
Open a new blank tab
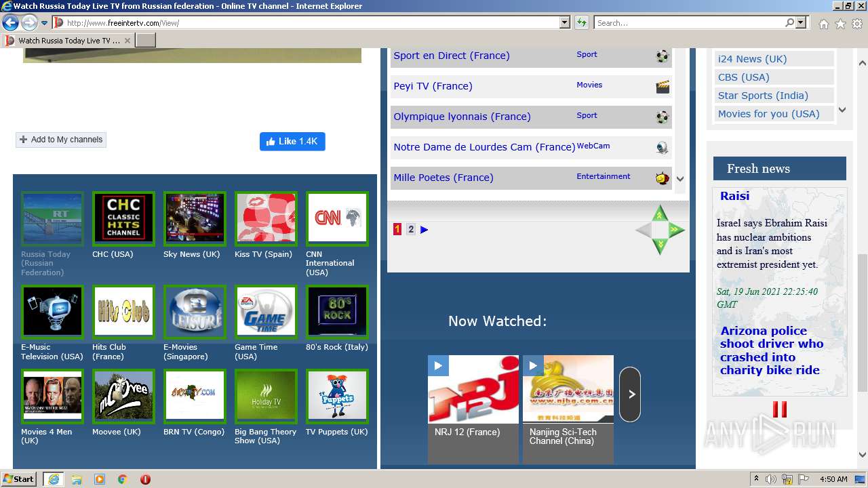click(146, 41)
